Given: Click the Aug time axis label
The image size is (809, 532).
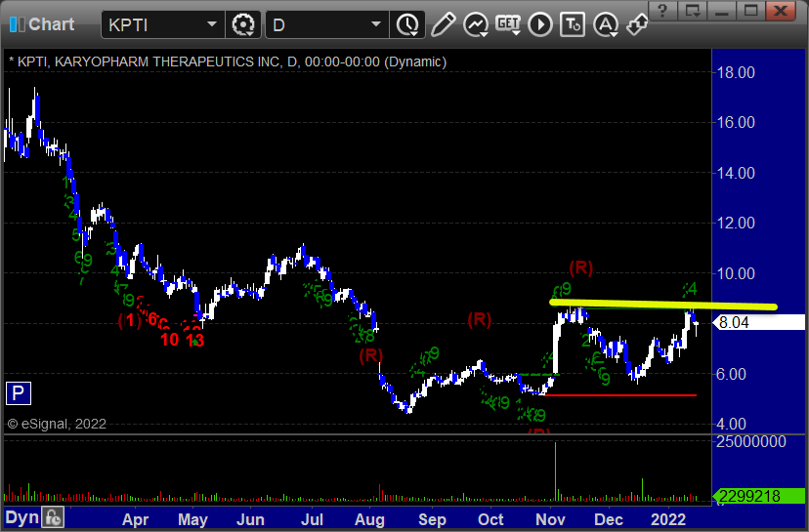Looking at the screenshot, I should [369, 519].
